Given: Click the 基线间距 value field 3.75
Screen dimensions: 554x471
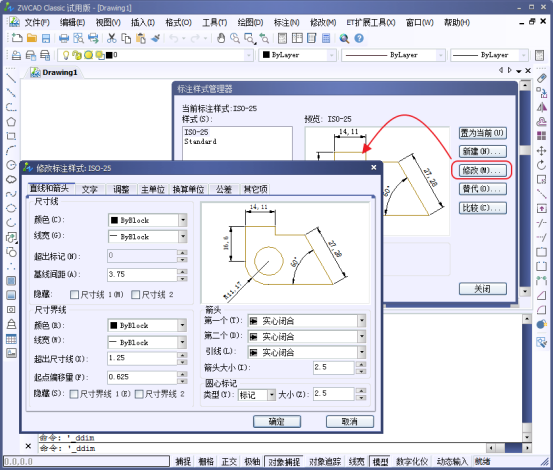Looking at the screenshot, I should (x=142, y=275).
